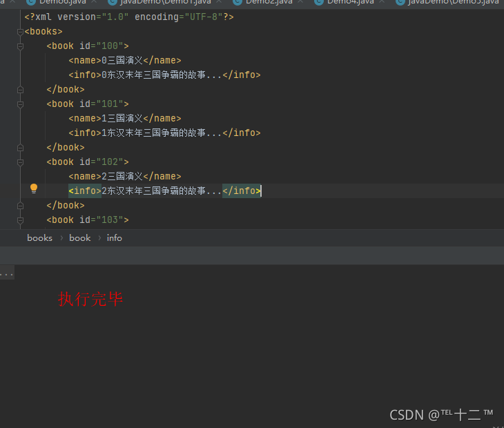Click the info line starting with 1东汉末年
This screenshot has height=428, width=504.
tap(164, 133)
